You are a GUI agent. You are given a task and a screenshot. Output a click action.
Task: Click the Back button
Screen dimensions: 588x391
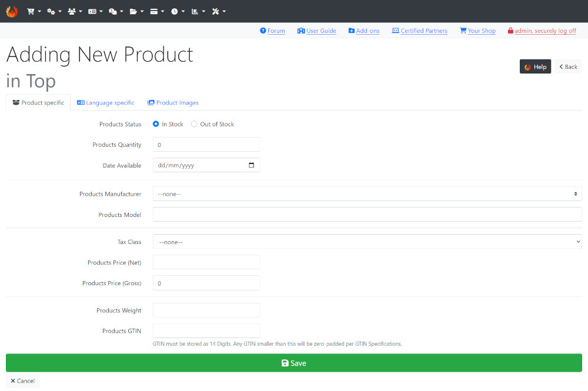[x=568, y=66]
